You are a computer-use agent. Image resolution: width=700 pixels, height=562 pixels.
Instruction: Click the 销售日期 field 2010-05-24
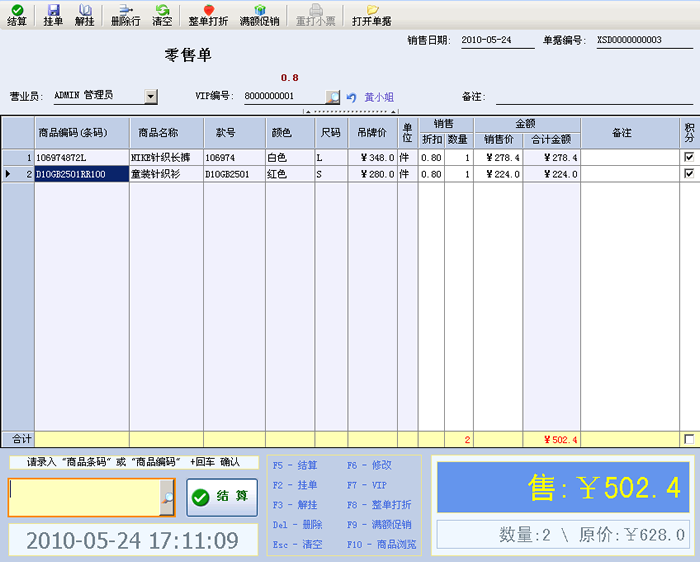[x=498, y=41]
